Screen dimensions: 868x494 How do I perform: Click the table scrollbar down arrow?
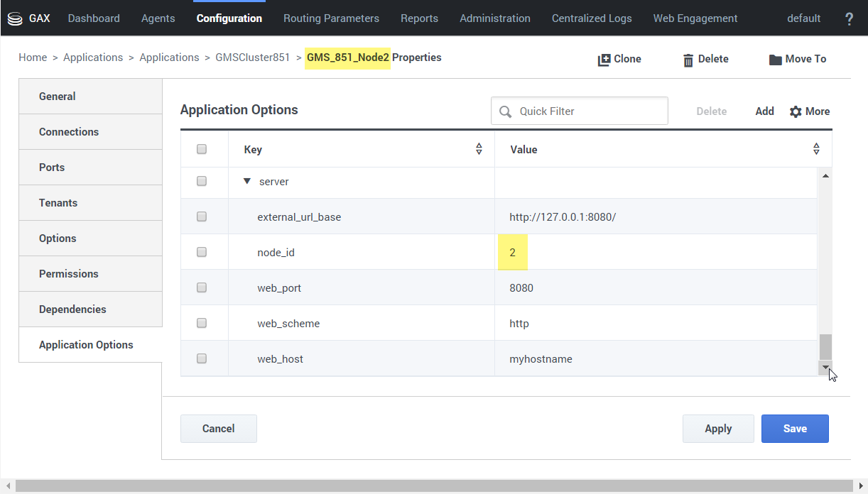click(825, 368)
